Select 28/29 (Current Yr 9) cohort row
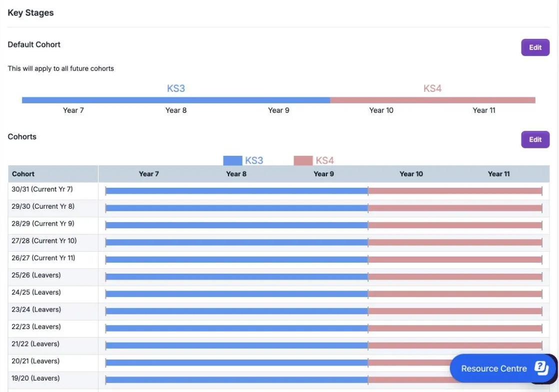559x392 pixels. click(x=278, y=225)
